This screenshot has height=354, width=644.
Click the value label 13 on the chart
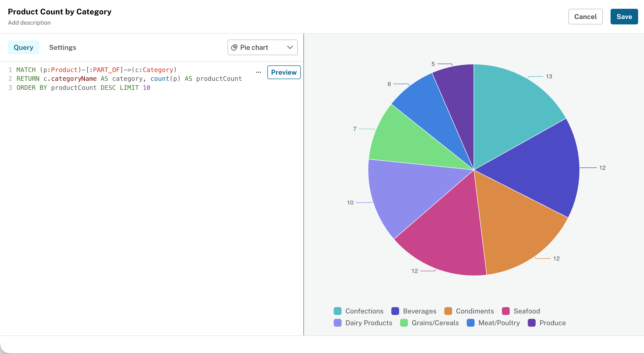tap(549, 76)
